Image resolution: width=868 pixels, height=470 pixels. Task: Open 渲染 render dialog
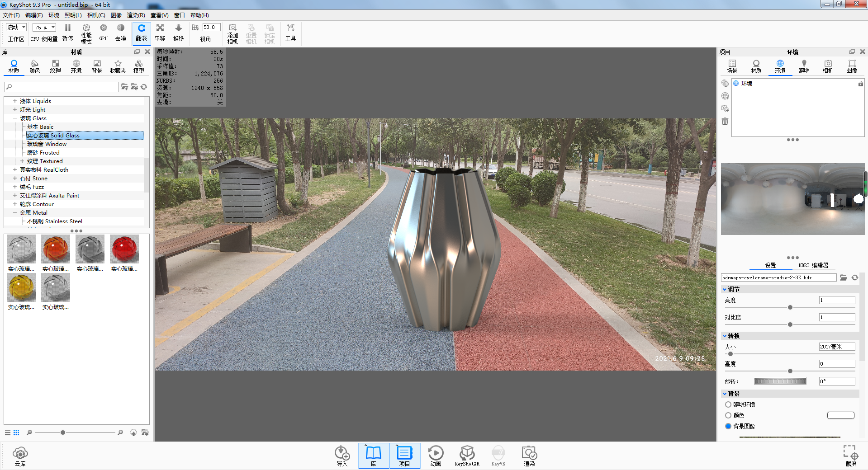[529, 456]
